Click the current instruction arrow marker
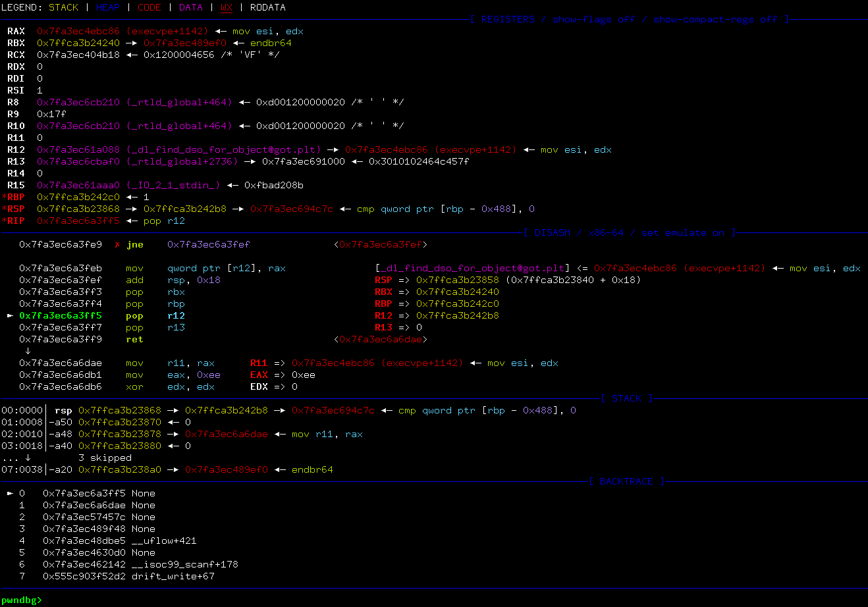868x607 pixels. (9, 315)
